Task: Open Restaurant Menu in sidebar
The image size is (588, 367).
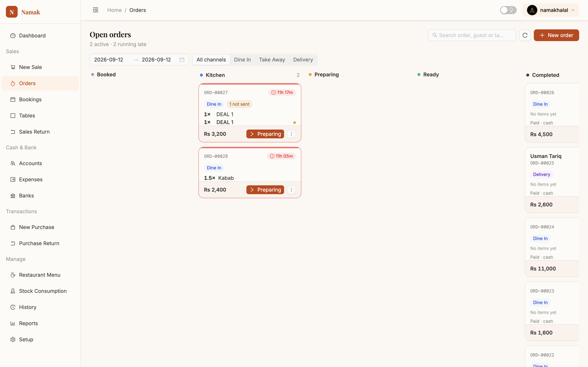Action: click(x=40, y=275)
